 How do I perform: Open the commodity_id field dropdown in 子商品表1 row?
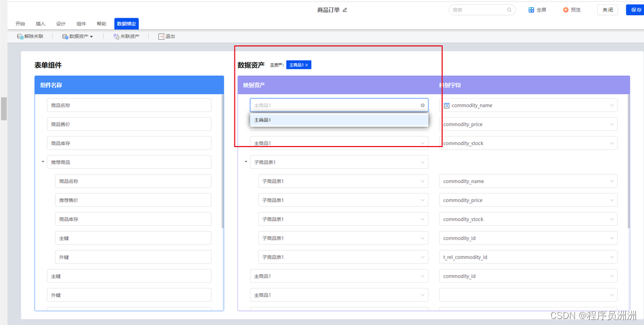(528, 238)
